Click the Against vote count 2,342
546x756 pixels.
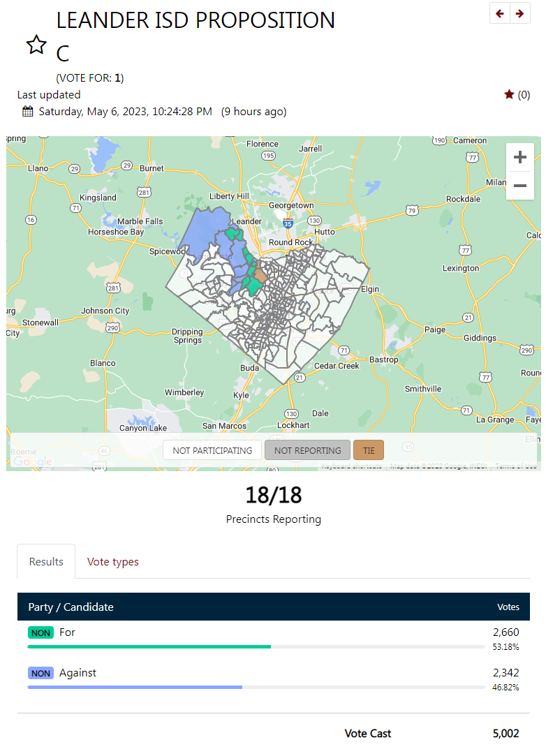(506, 673)
